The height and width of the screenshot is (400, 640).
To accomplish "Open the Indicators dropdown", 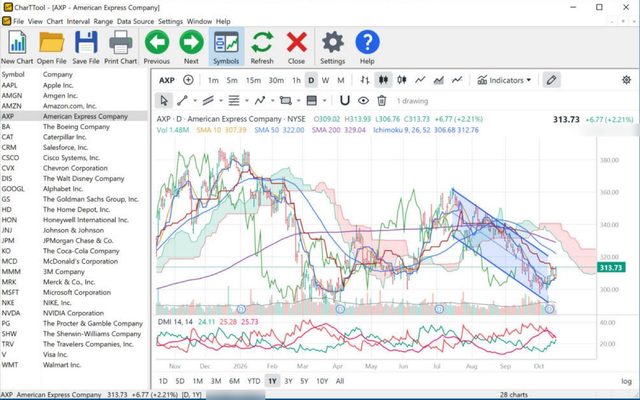I will point(504,80).
